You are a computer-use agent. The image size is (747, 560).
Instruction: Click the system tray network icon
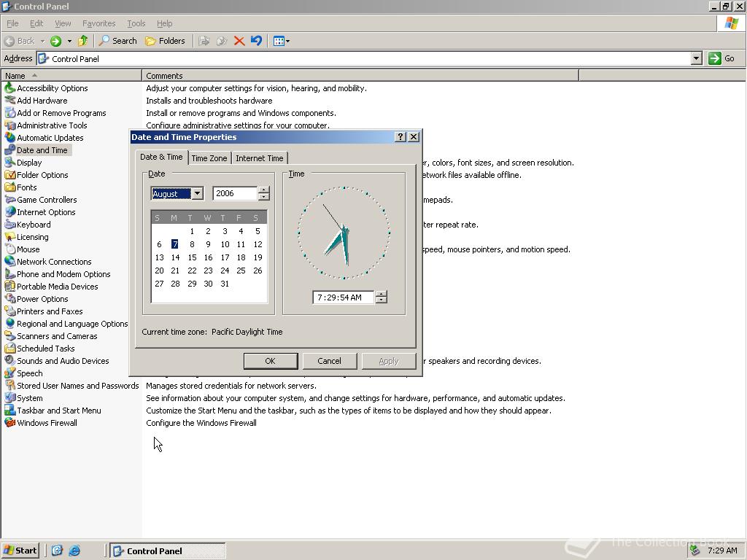[x=695, y=551]
